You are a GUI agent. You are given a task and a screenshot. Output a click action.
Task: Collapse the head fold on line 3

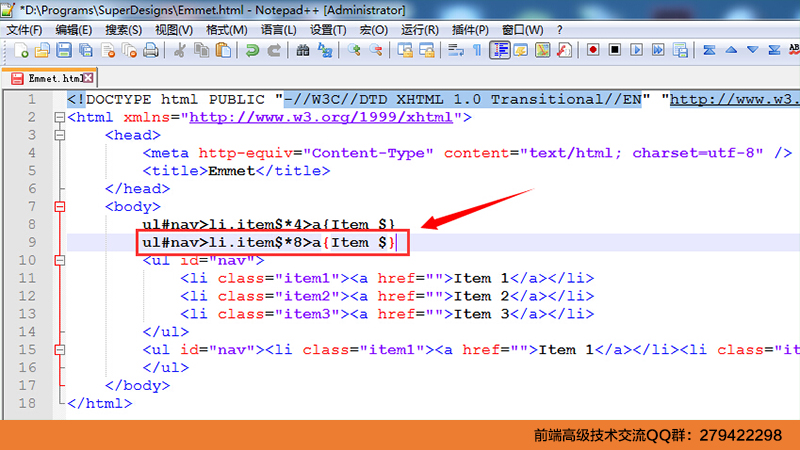point(60,135)
